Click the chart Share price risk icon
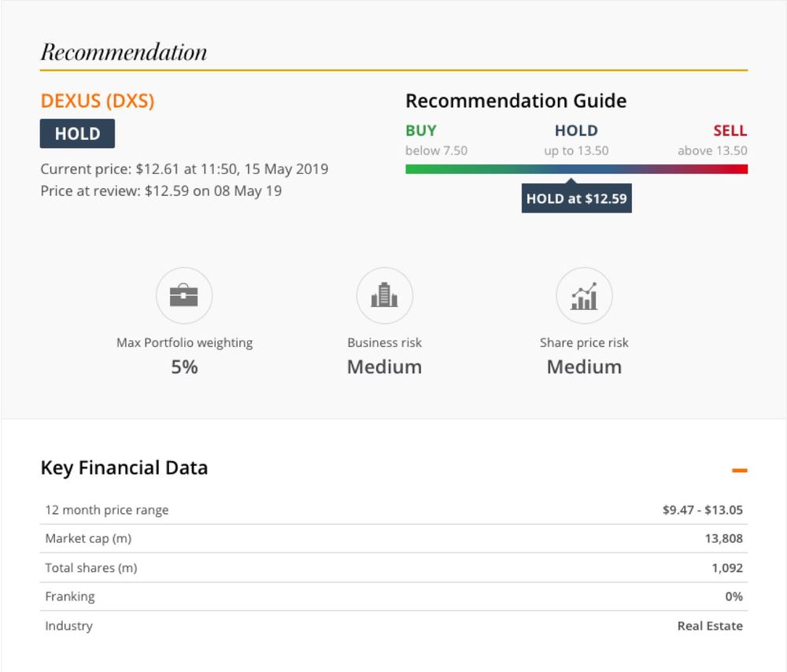The width and height of the screenshot is (787, 672). [584, 295]
